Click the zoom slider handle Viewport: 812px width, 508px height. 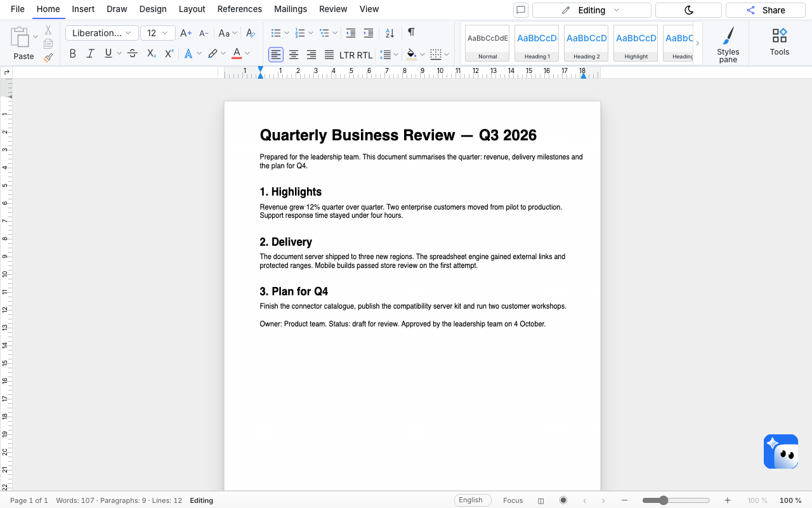click(x=664, y=500)
